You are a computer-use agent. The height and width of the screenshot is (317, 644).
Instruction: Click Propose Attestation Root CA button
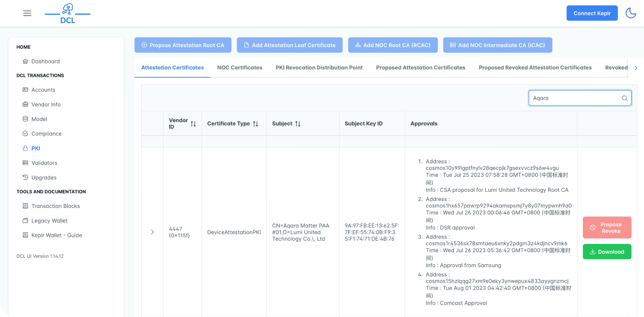tap(182, 45)
